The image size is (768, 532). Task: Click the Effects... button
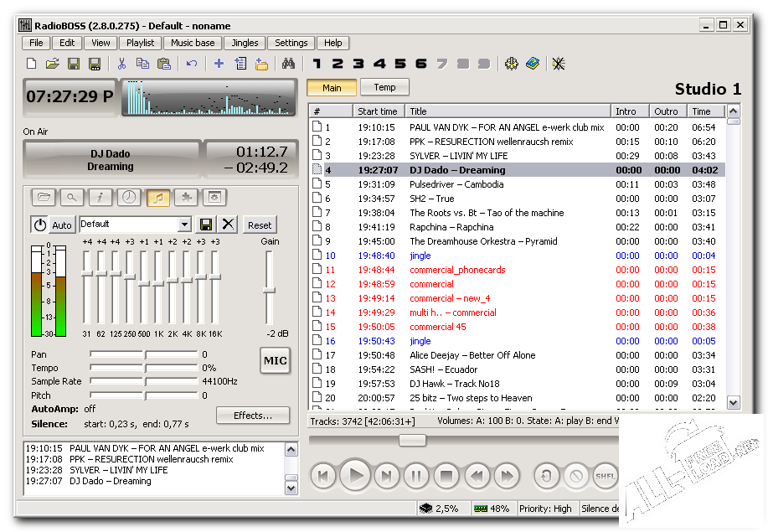pos(253,416)
